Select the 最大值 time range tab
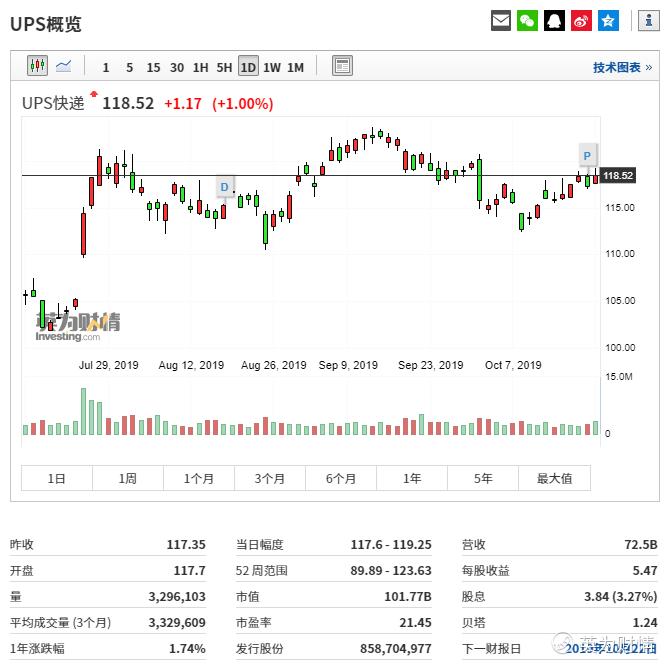This screenshot has width=667, height=668. click(555, 478)
